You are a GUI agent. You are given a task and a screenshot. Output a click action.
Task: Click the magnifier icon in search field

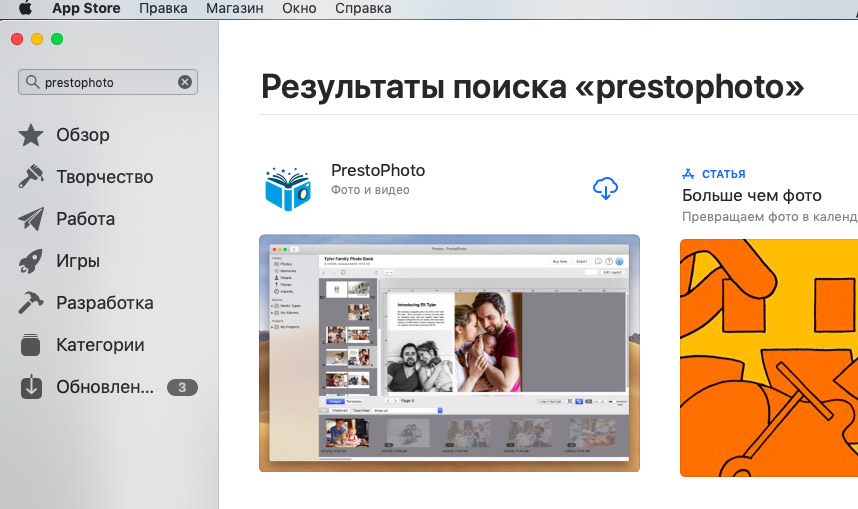point(32,82)
